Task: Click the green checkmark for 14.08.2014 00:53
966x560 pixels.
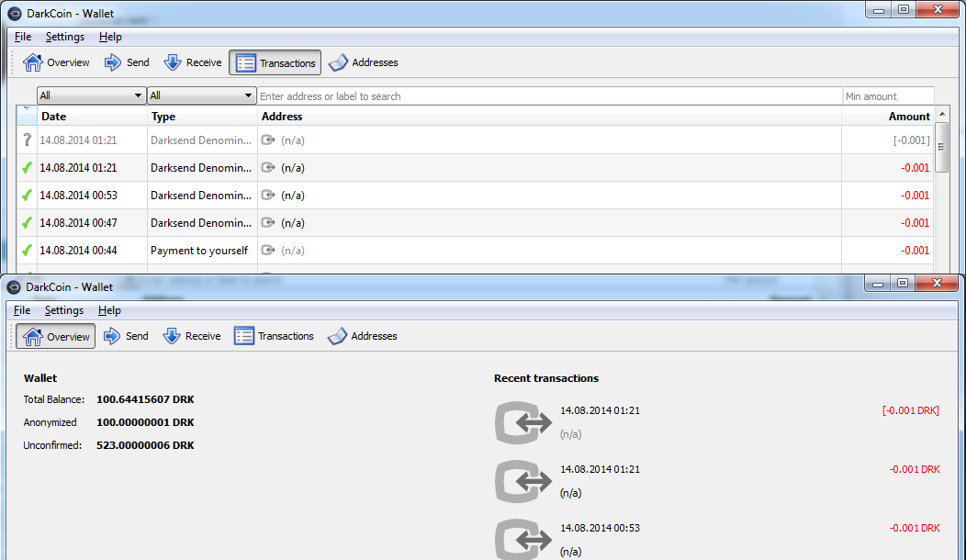Action: 27,196
